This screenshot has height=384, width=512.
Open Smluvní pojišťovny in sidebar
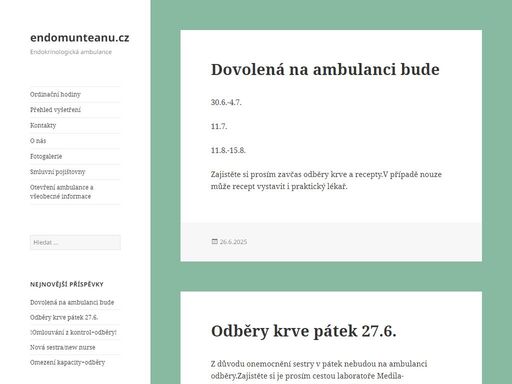58,172
